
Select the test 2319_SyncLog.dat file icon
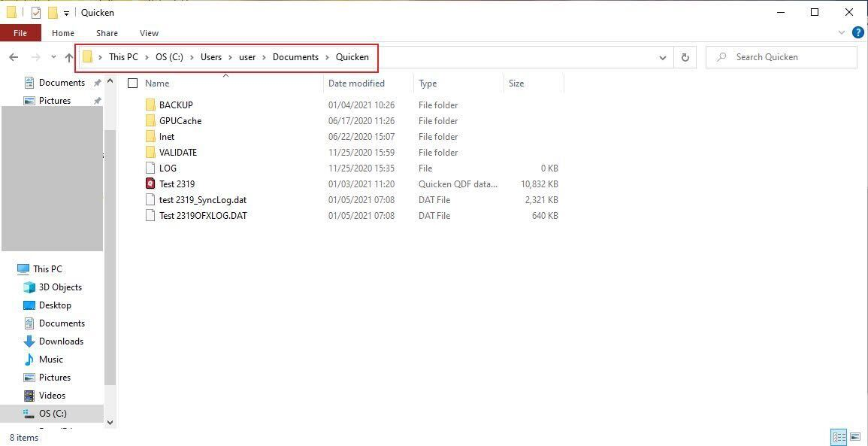click(150, 199)
